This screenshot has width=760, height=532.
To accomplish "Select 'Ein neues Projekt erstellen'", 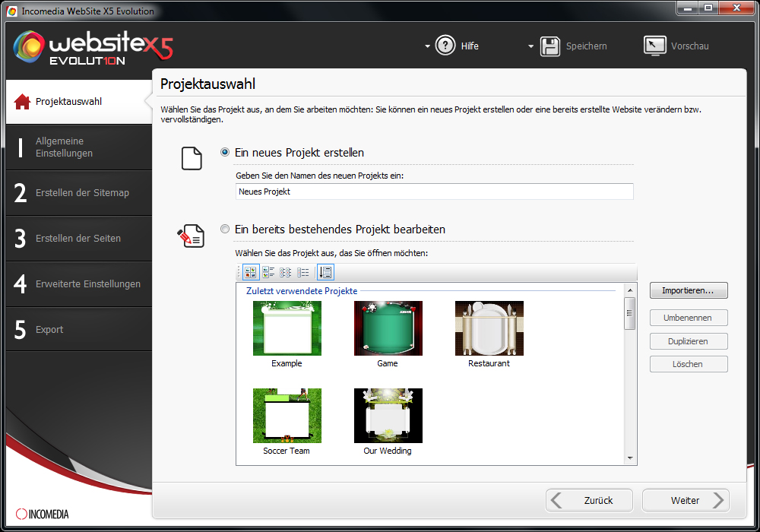I will 224,152.
